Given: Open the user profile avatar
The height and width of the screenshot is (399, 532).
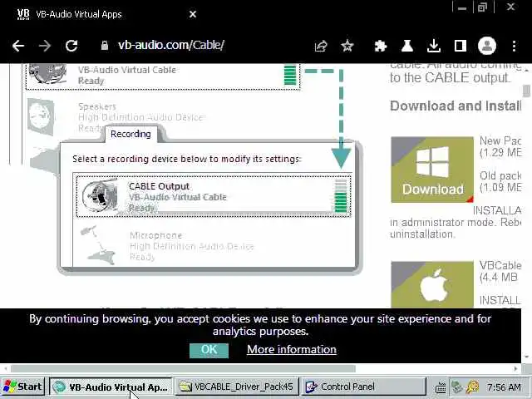Looking at the screenshot, I should coord(487,46).
